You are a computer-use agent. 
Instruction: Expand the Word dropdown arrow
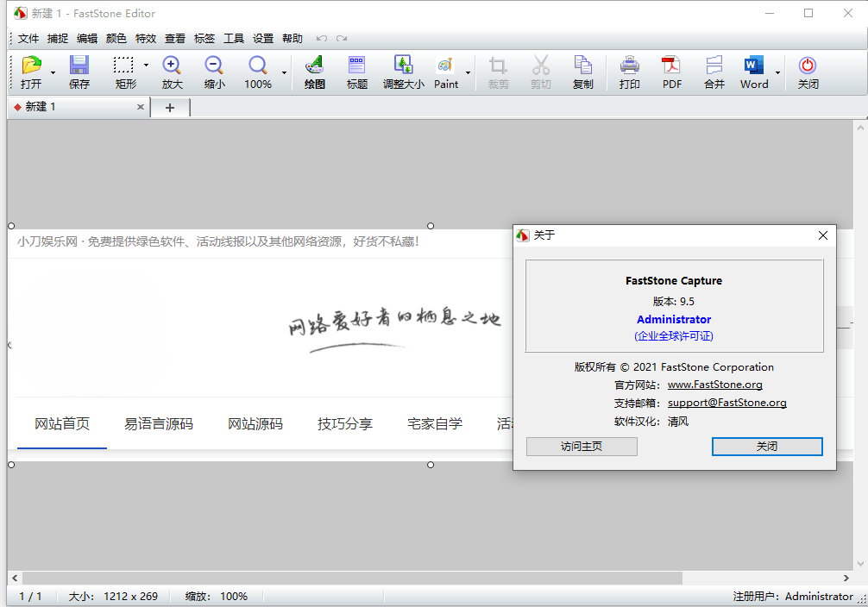click(777, 72)
